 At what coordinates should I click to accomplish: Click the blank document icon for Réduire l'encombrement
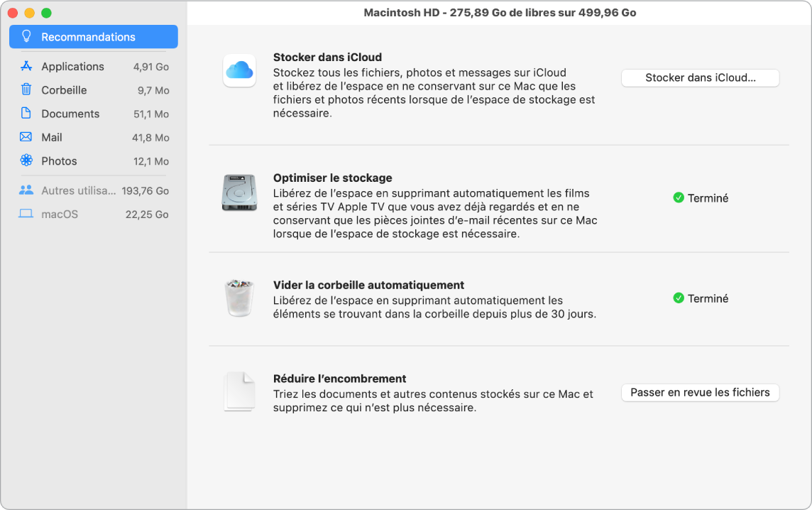(239, 391)
